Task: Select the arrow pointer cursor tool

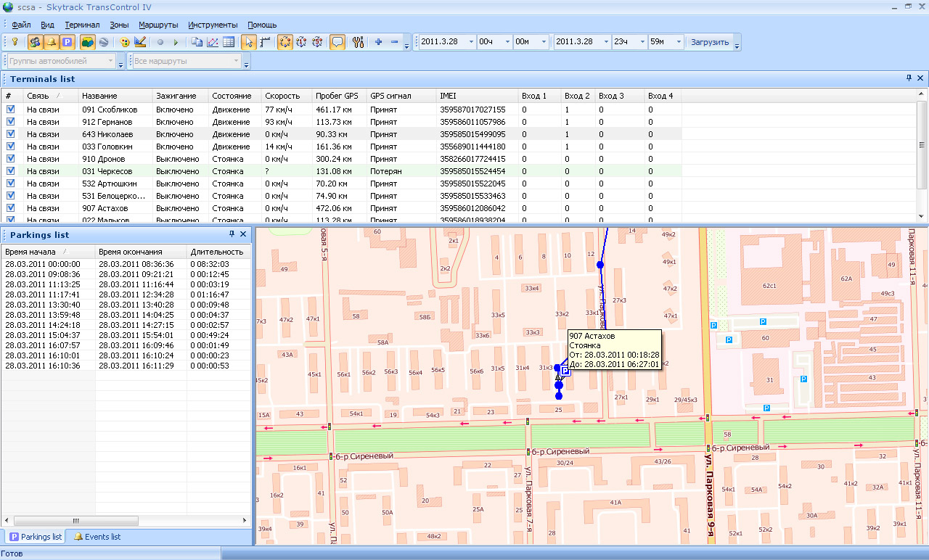Action: (248, 42)
